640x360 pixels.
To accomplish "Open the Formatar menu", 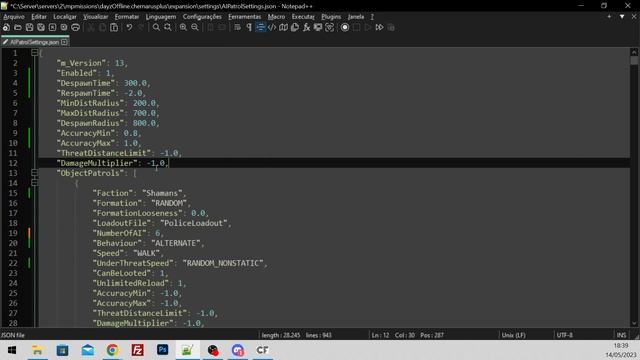I will click(127, 17).
